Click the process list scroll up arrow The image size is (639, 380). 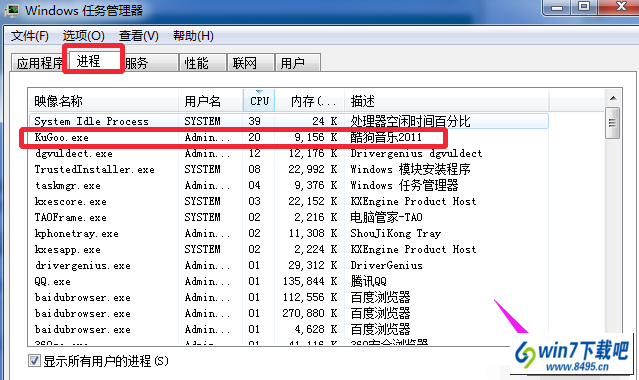pos(613,98)
